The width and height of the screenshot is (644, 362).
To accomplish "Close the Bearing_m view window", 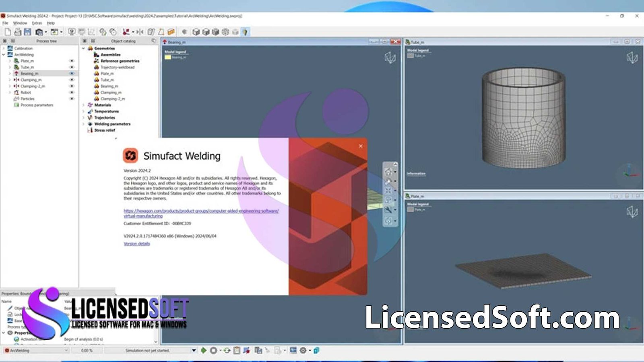I will (x=396, y=42).
